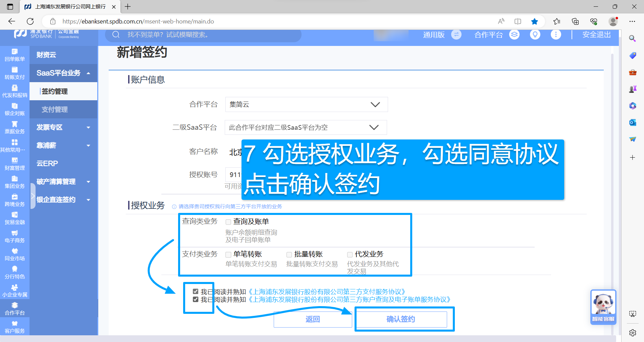Refresh the browser page
The width and height of the screenshot is (644, 342).
pyautogui.click(x=30, y=21)
